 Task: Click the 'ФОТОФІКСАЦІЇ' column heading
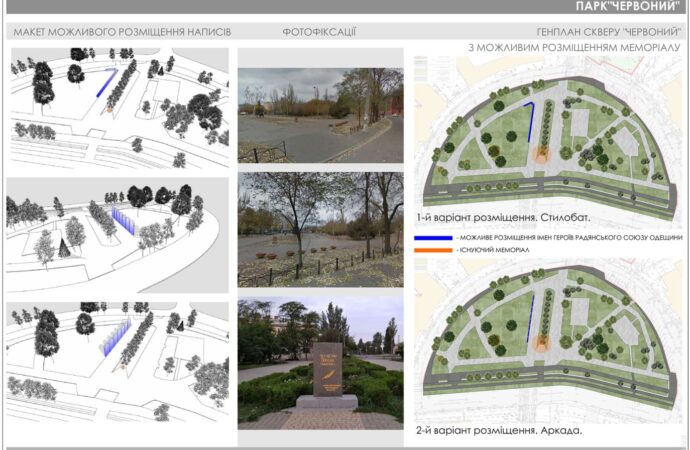[319, 32]
